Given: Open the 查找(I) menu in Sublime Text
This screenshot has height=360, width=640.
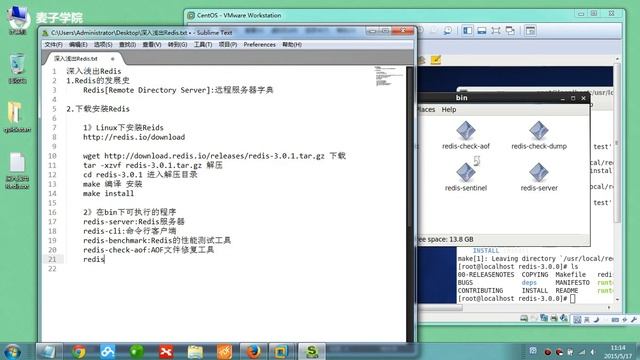Looking at the screenshot, I should coord(127,44).
